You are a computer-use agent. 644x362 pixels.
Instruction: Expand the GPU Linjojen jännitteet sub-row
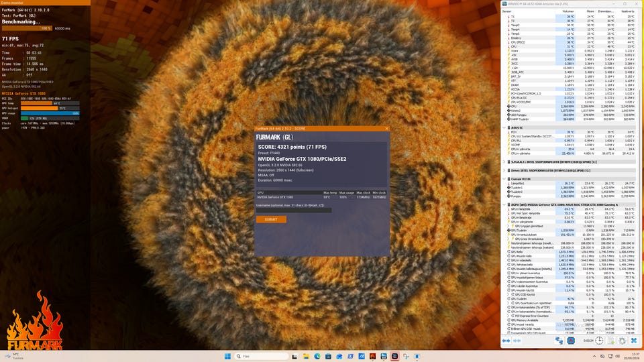[x=508, y=226]
